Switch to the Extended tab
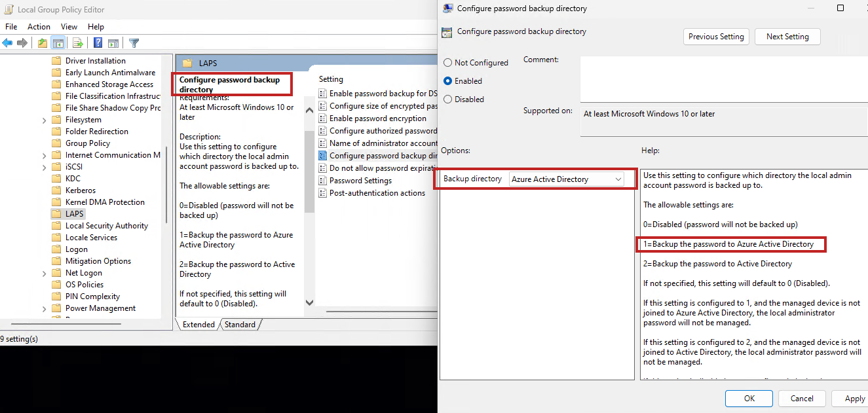 click(198, 325)
